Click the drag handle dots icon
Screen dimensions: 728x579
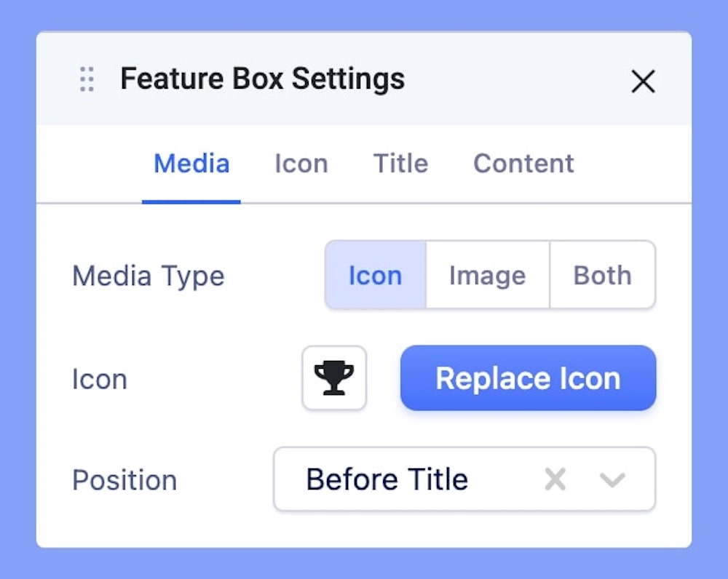(87, 79)
